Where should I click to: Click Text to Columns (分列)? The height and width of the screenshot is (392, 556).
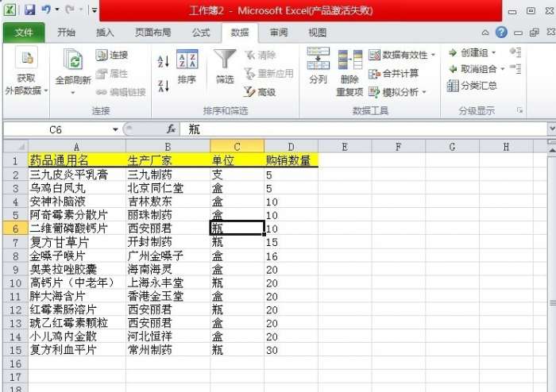(318, 66)
